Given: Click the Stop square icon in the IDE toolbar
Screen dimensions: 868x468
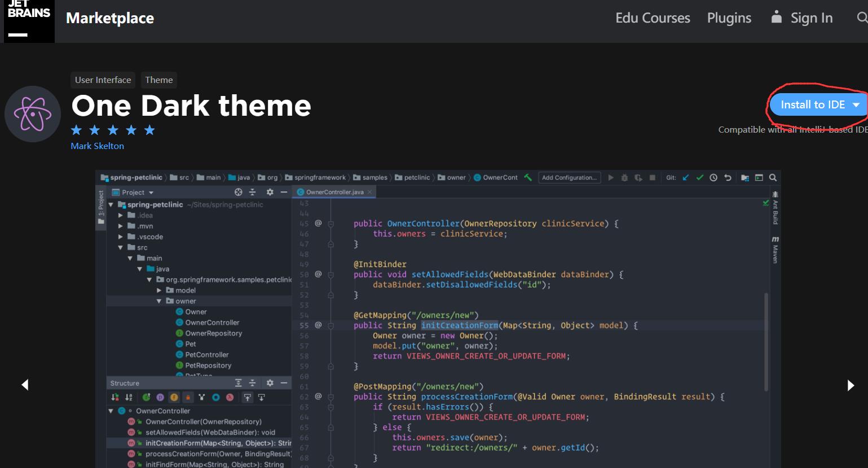Looking at the screenshot, I should tap(652, 177).
